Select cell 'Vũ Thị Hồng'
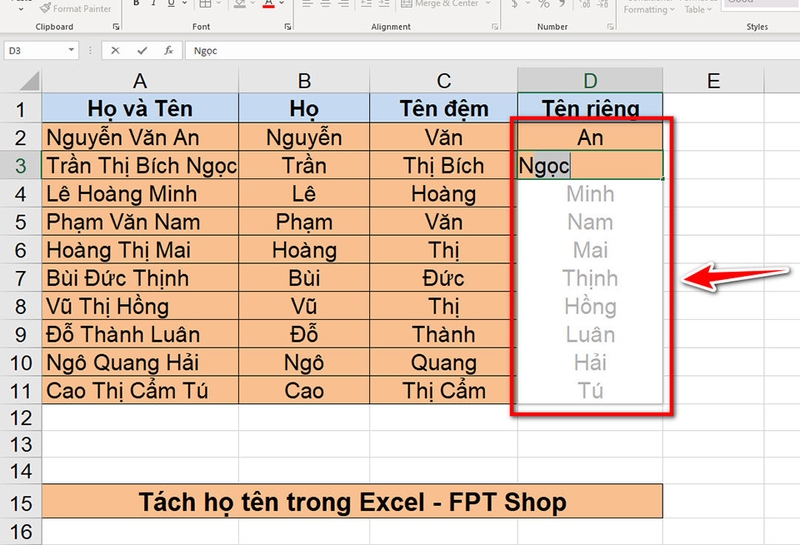The image size is (800, 545). pyautogui.click(x=140, y=306)
